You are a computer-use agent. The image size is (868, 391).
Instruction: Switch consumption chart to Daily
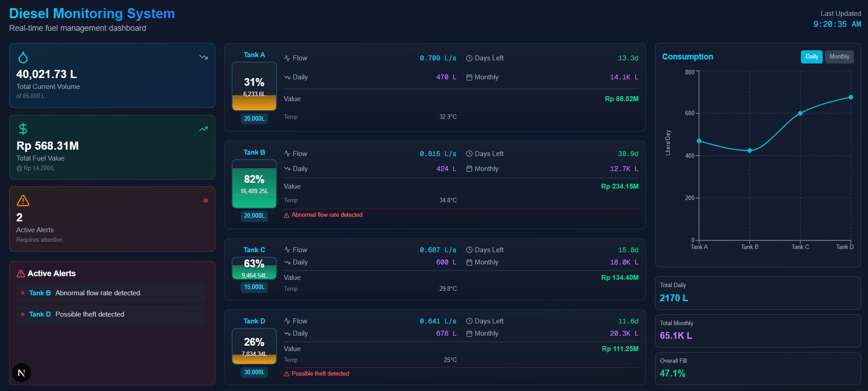811,57
